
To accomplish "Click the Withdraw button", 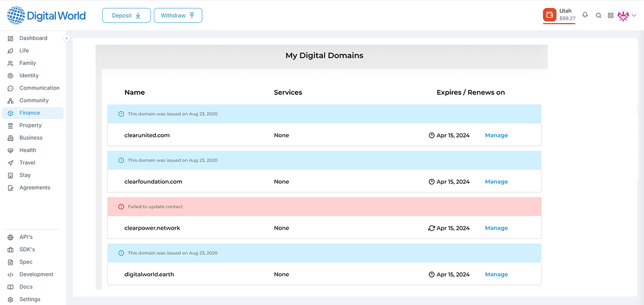I will point(178,15).
